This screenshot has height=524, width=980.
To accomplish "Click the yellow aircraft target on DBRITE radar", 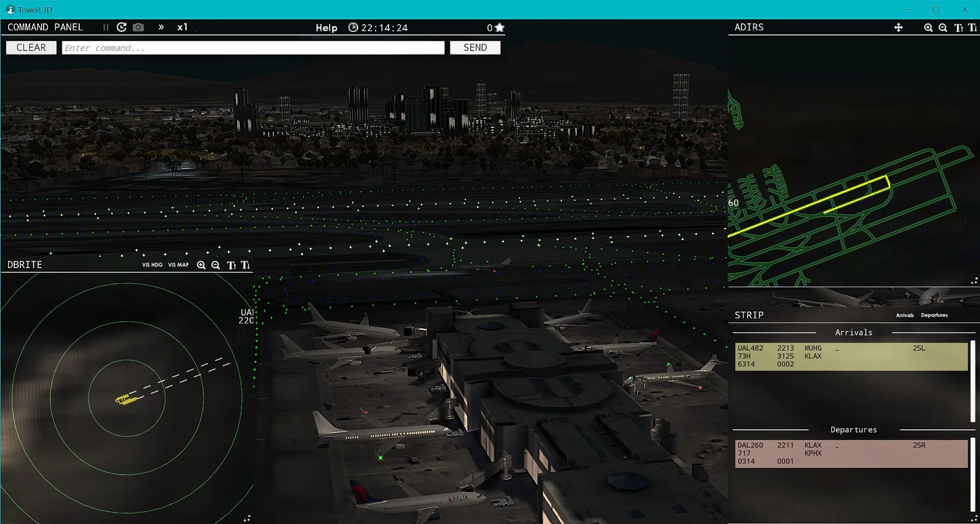I will (125, 400).
